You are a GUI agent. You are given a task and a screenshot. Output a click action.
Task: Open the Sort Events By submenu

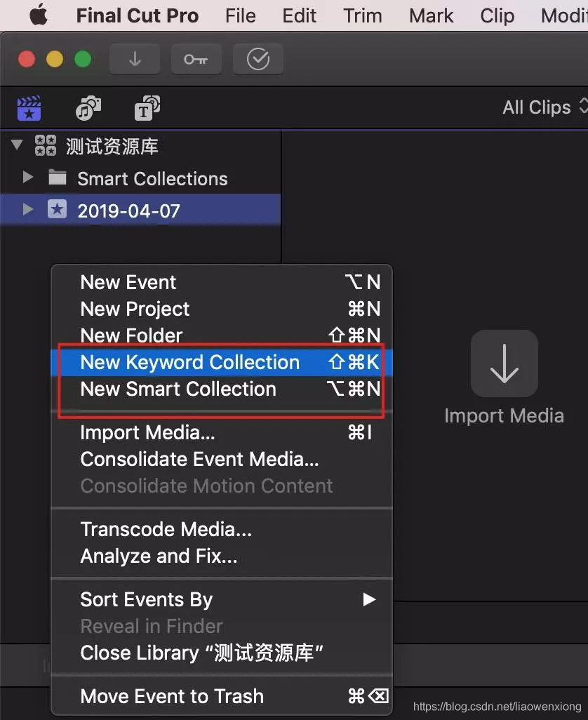point(222,600)
